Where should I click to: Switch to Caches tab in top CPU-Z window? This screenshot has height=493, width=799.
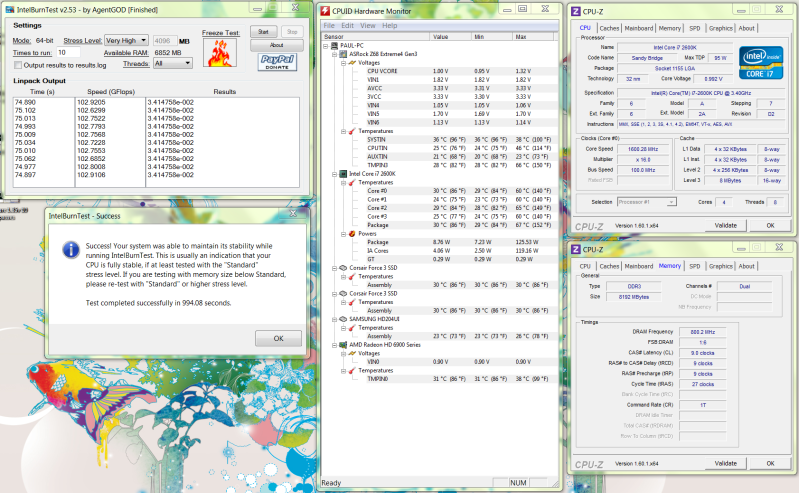point(609,29)
